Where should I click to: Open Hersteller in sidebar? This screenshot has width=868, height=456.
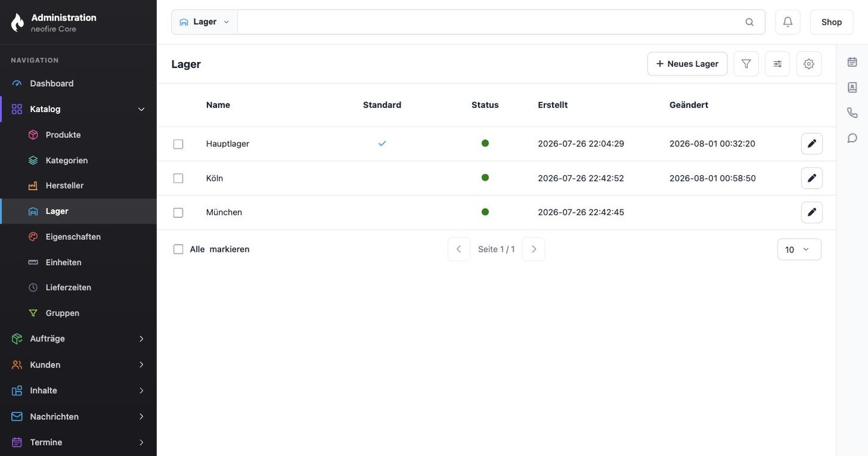[78, 186]
